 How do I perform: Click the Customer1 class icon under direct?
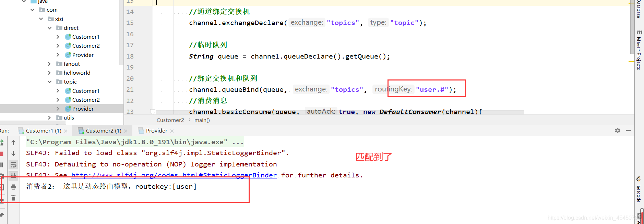68,37
